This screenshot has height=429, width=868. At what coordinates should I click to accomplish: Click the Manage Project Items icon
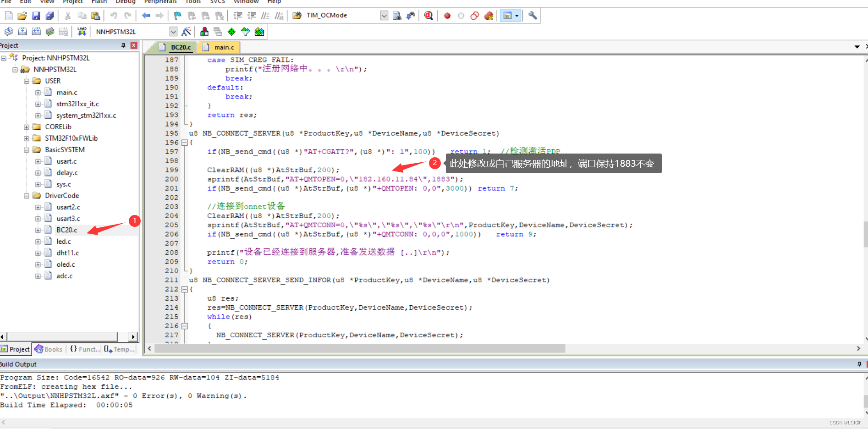click(204, 32)
